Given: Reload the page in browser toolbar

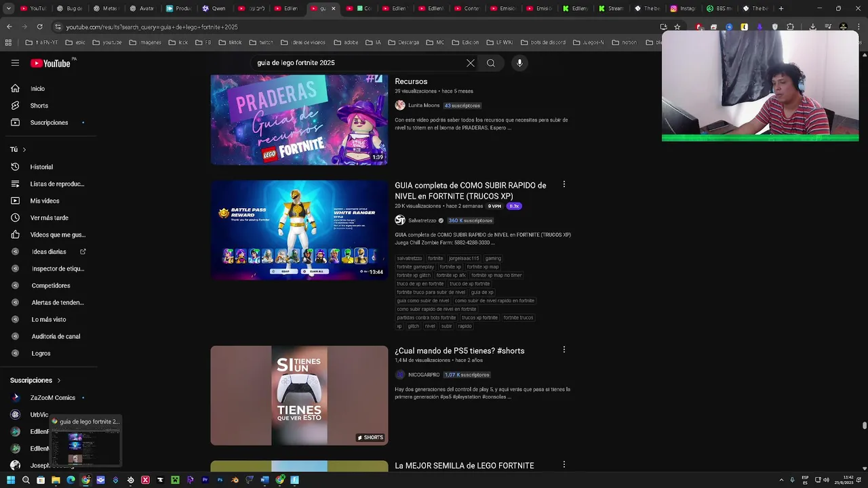Looking at the screenshot, I should 39,26.
